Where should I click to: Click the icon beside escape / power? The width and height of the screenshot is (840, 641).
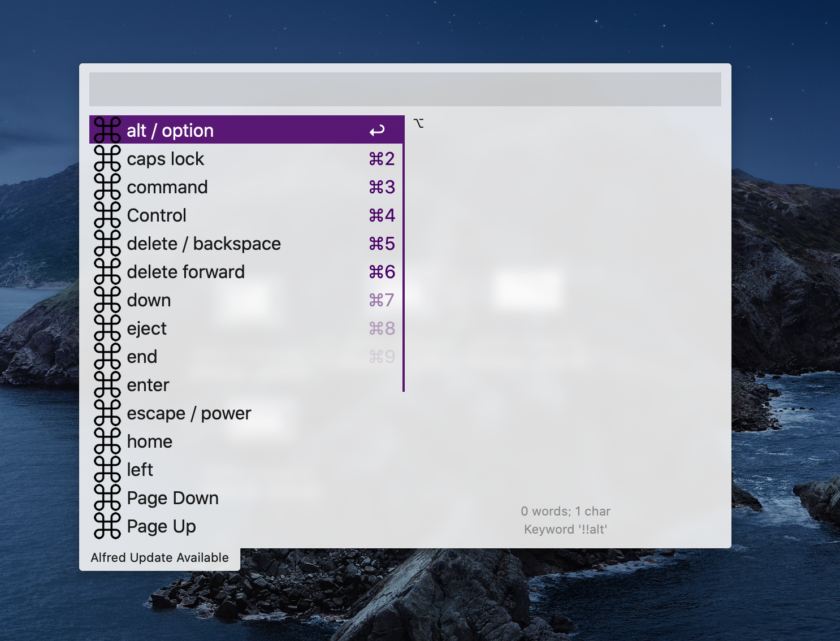(107, 413)
